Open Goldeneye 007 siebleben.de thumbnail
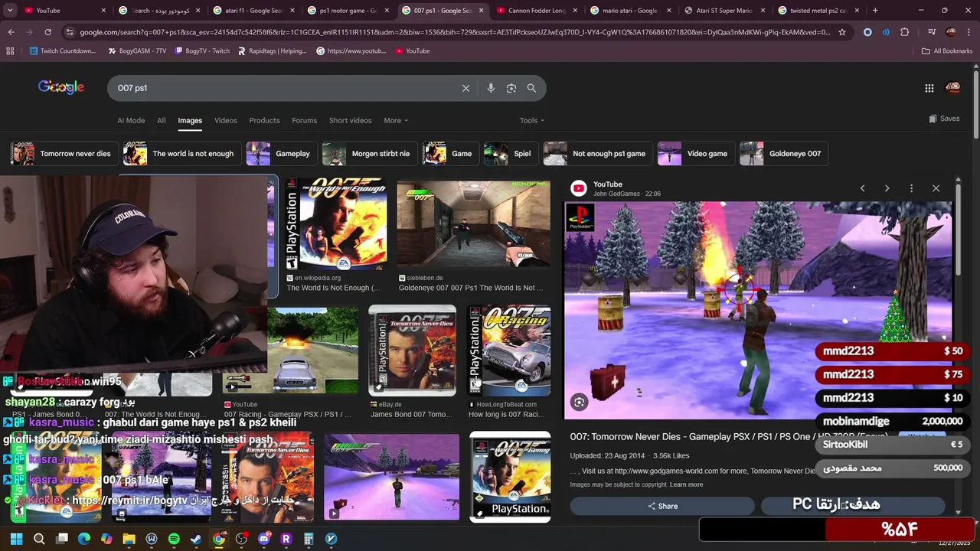The image size is (980, 551). pyautogui.click(x=473, y=226)
